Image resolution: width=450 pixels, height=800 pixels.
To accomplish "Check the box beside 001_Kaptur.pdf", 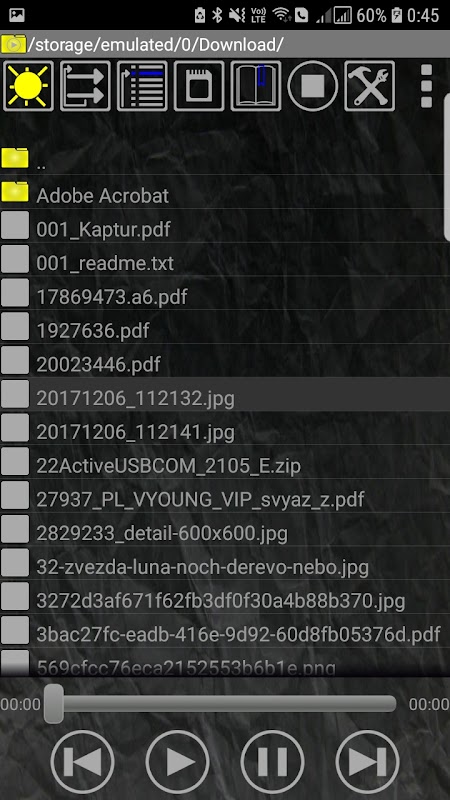I will (x=15, y=226).
